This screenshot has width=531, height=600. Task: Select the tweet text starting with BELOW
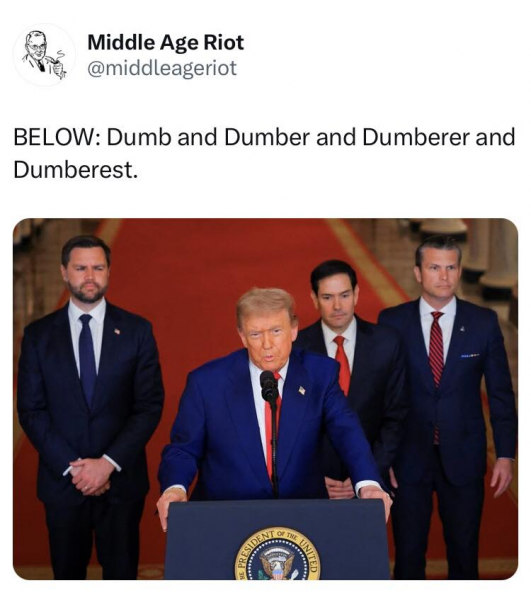click(264, 153)
